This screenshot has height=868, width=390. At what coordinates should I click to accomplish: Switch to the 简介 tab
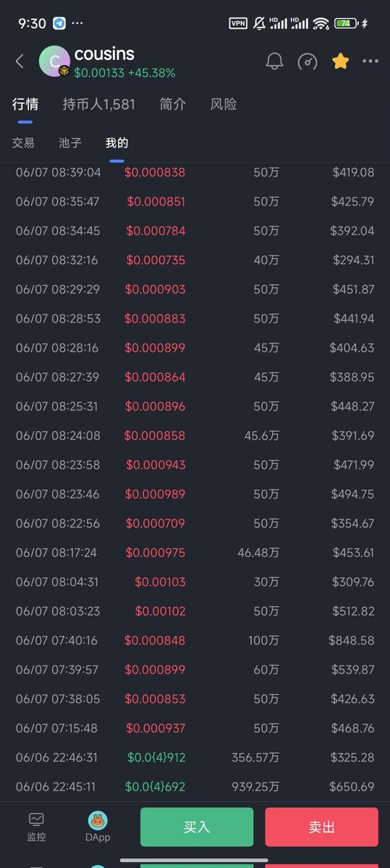click(172, 104)
